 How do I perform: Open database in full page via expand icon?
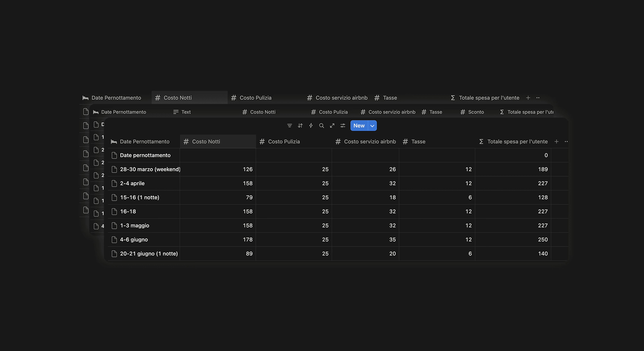point(332,126)
